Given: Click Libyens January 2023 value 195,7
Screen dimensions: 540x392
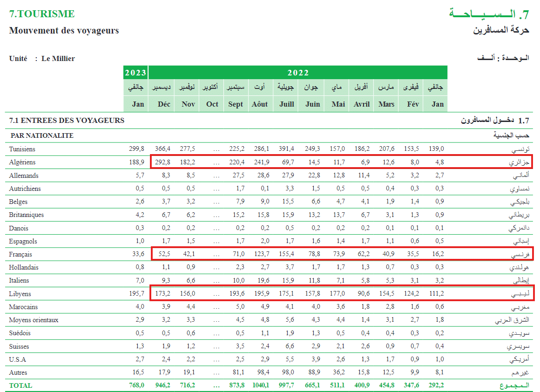Looking at the screenshot, I should [136, 294].
